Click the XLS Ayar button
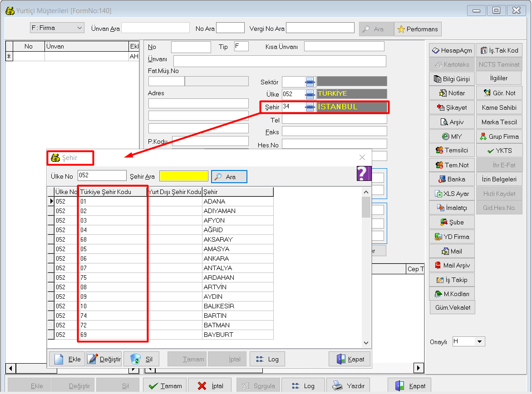Screen dimensions: 532x394 [452, 194]
